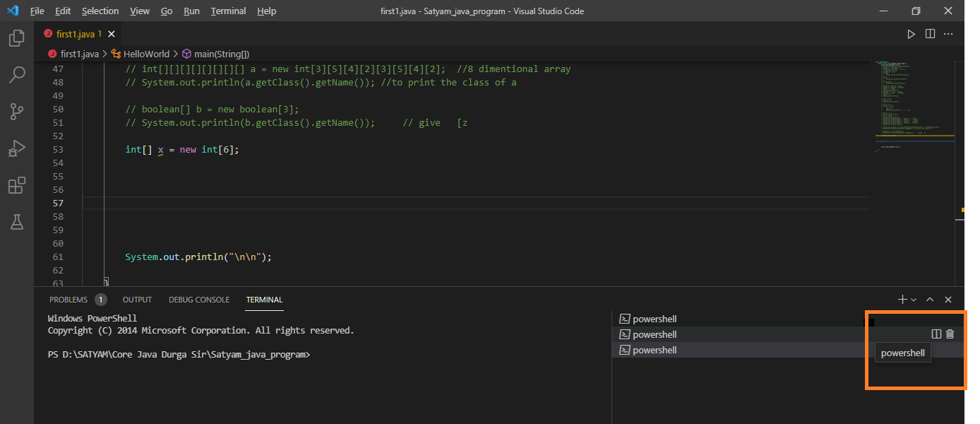Kill the terminal with the trash icon
Image resolution: width=980 pixels, height=424 pixels.
pos(950,334)
